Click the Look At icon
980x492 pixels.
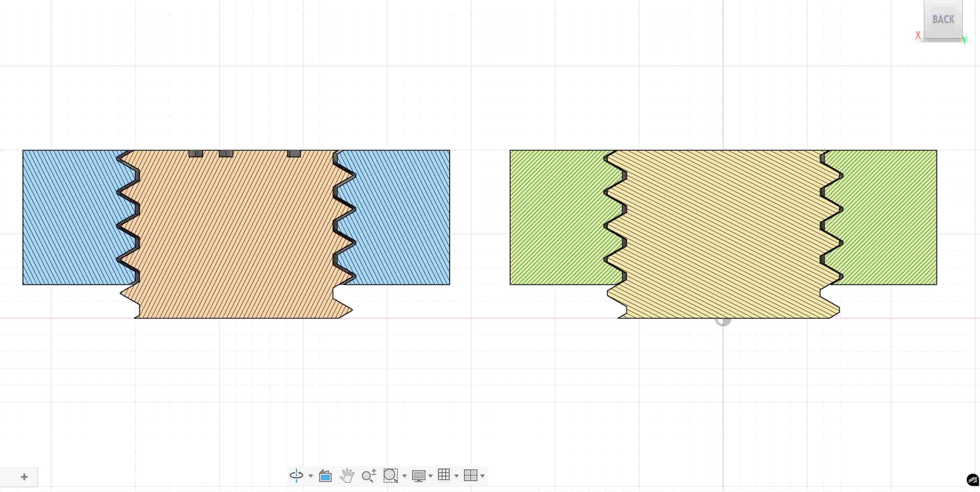[x=325, y=476]
